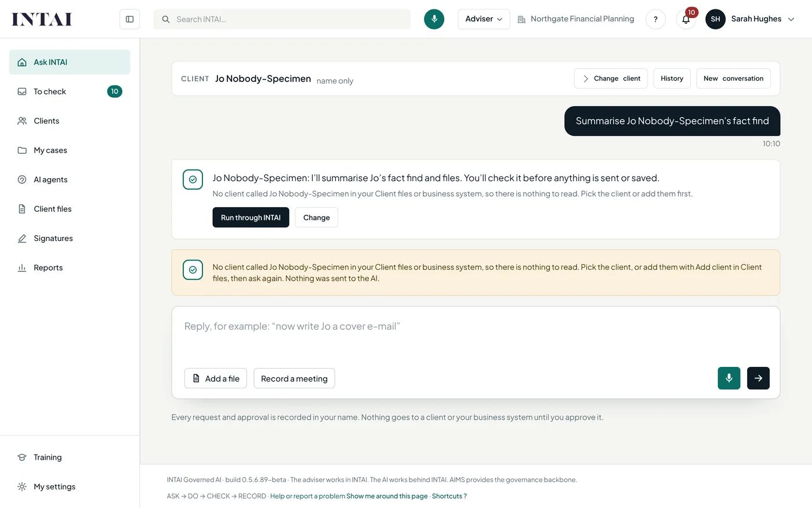Open Help or report a problem
Image resolution: width=812 pixels, height=508 pixels.
(x=307, y=496)
